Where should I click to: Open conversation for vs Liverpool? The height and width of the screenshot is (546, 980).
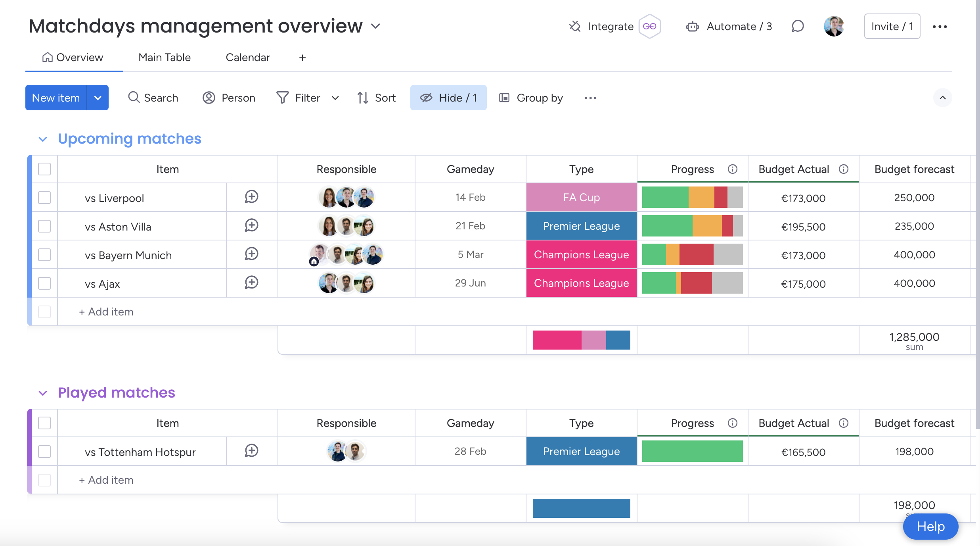(x=252, y=197)
